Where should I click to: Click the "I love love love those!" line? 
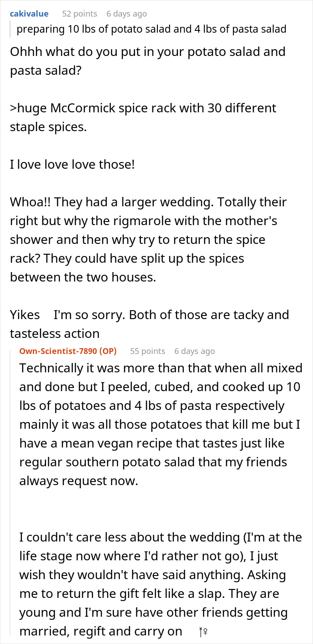pos(72,164)
